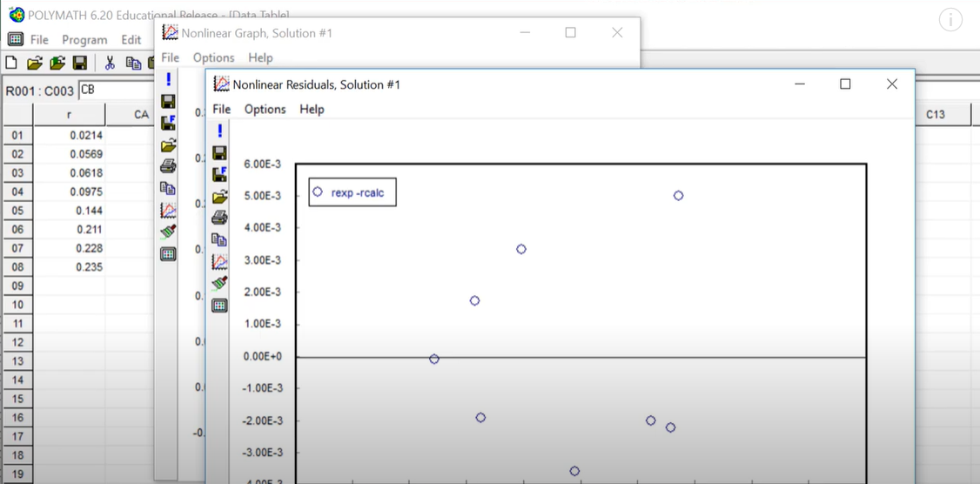Click the graph icon in Residuals window sidebar
Image resolution: width=980 pixels, height=484 pixels.
click(x=219, y=261)
